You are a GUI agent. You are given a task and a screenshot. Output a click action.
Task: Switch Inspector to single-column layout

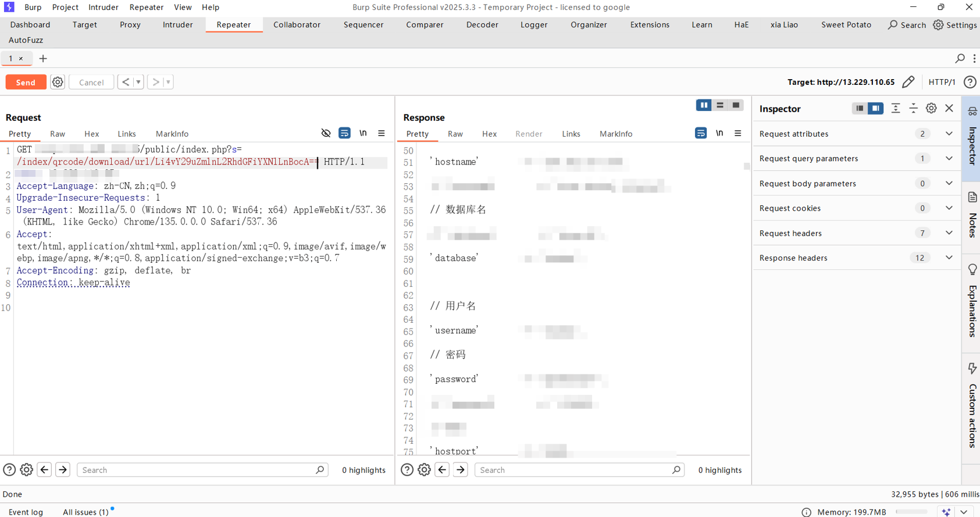click(860, 108)
